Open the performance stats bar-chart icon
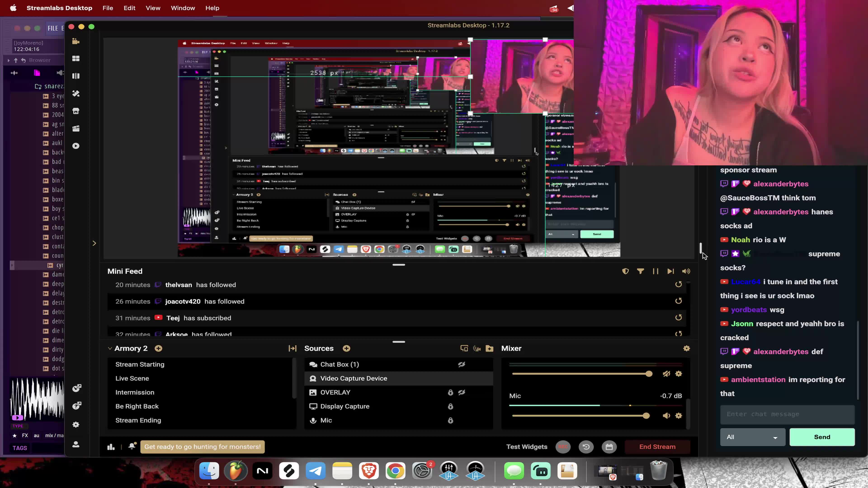The height and width of the screenshot is (488, 868). click(x=111, y=447)
